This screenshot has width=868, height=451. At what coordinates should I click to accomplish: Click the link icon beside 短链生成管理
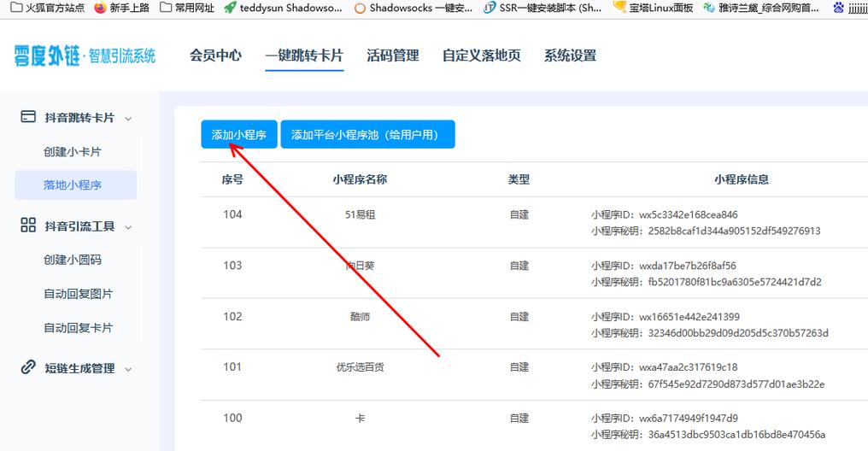coord(28,367)
